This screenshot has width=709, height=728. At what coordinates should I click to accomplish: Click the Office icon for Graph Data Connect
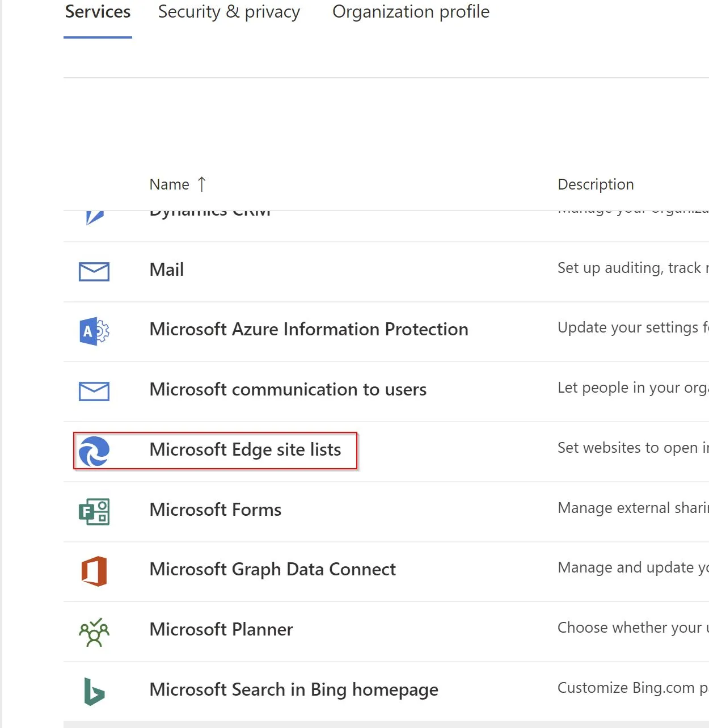pos(94,571)
